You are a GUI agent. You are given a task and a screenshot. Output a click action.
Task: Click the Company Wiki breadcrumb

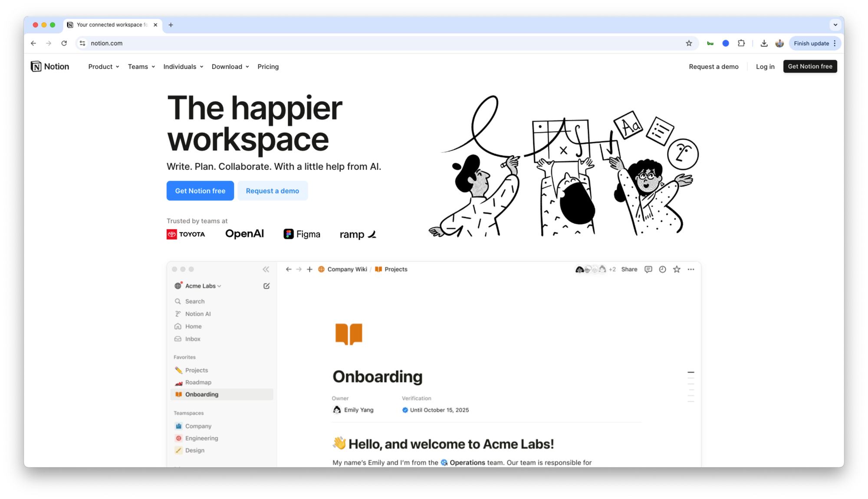(342, 269)
